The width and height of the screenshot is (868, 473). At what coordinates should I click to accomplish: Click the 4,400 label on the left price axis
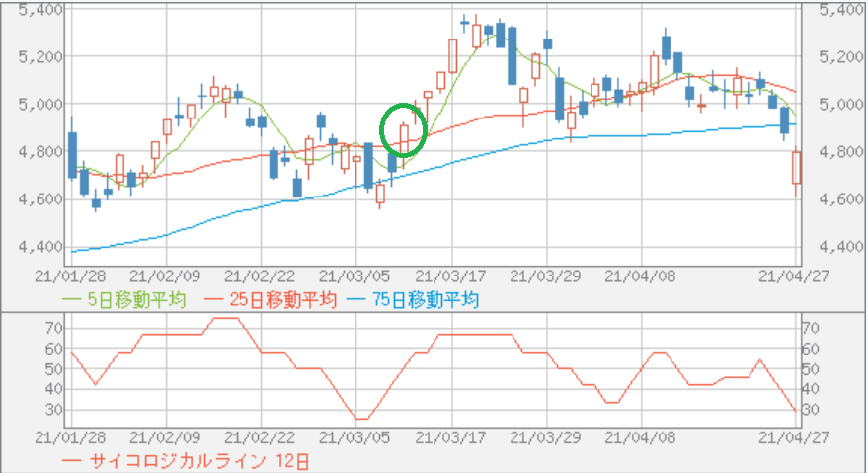pyautogui.click(x=40, y=247)
